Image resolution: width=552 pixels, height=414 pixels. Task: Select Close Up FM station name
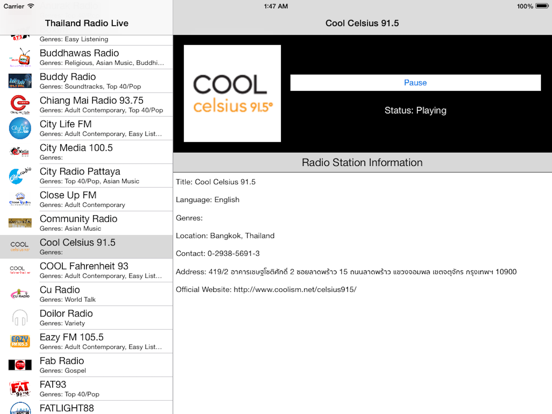[x=68, y=195]
